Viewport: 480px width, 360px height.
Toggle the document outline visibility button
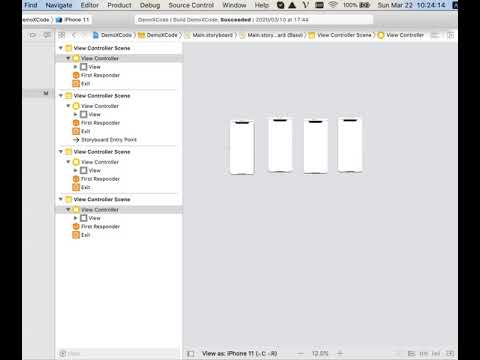point(191,354)
